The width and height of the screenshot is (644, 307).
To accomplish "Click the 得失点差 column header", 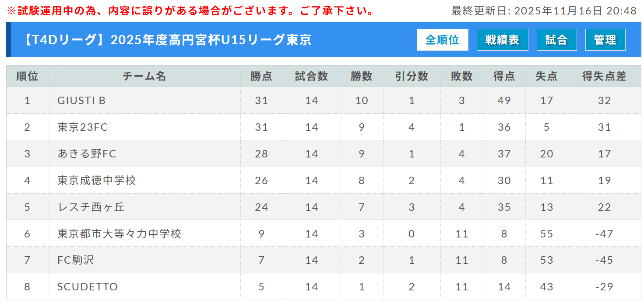I will [x=604, y=77].
